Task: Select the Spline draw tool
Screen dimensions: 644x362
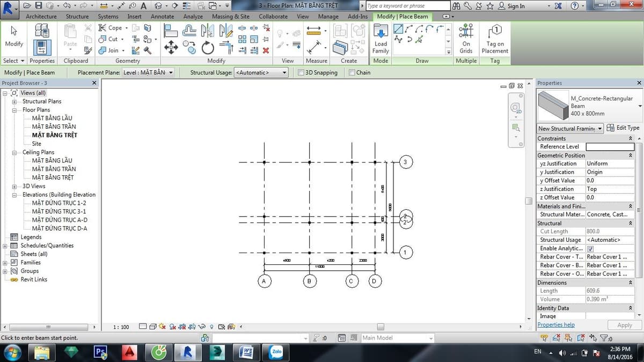Action: coord(399,39)
